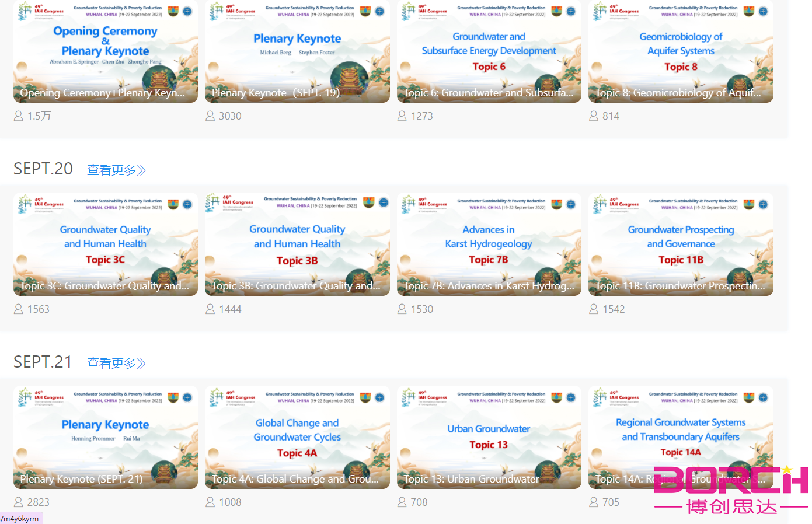812x524 pixels.
Task: Open 查看更多 link next to SEPT.21
Action: 116,364
